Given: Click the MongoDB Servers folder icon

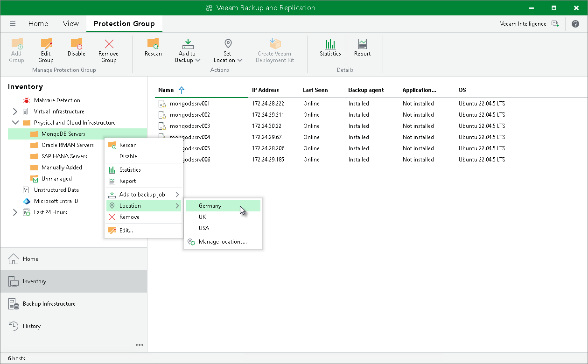Looking at the screenshot, I should (x=34, y=134).
